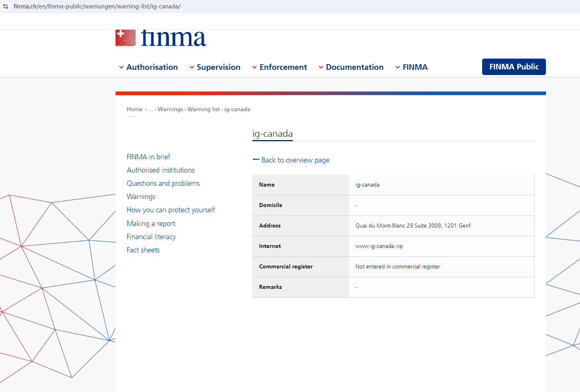Screen dimensions: 580x392
Task: Select the Commercial register row label
Action: (286, 266)
